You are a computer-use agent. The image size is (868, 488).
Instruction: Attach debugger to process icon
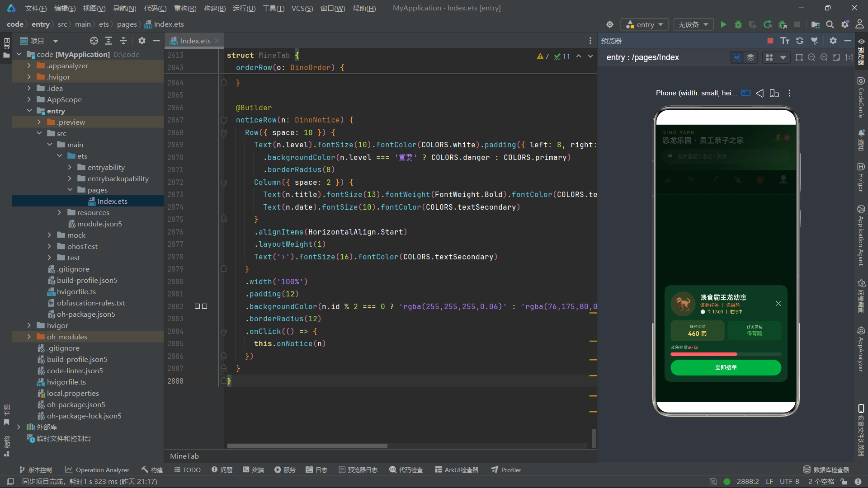(782, 24)
